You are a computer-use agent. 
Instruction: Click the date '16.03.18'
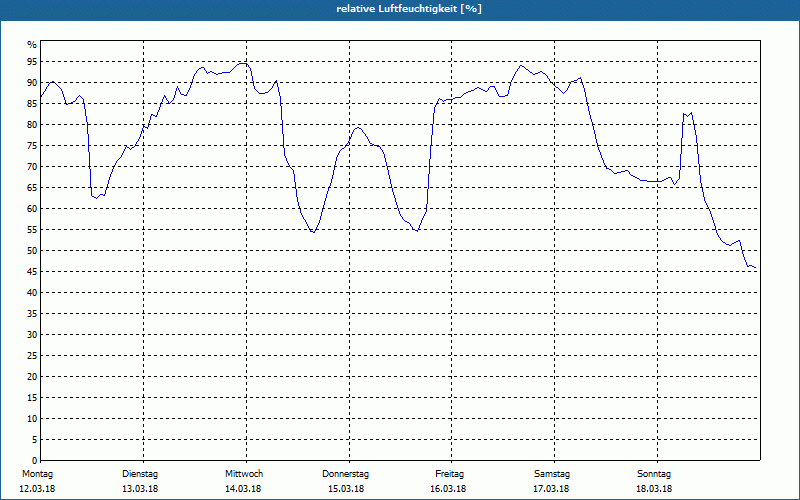coord(448,489)
